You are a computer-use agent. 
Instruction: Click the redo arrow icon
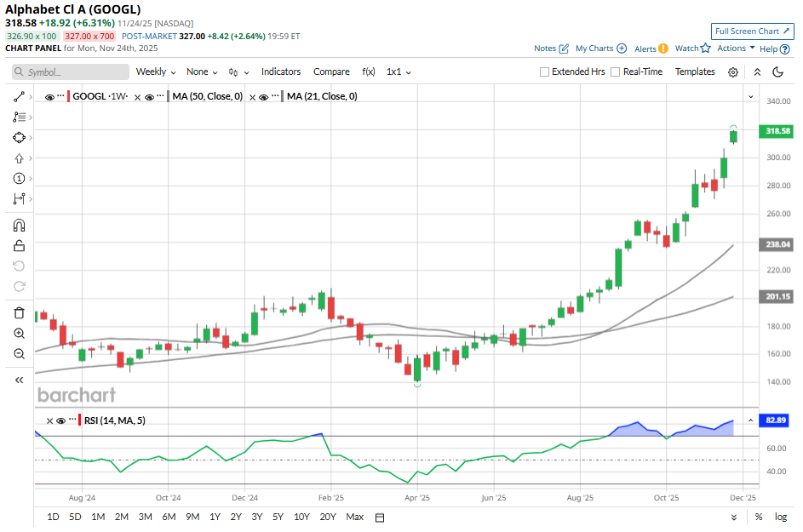19,287
